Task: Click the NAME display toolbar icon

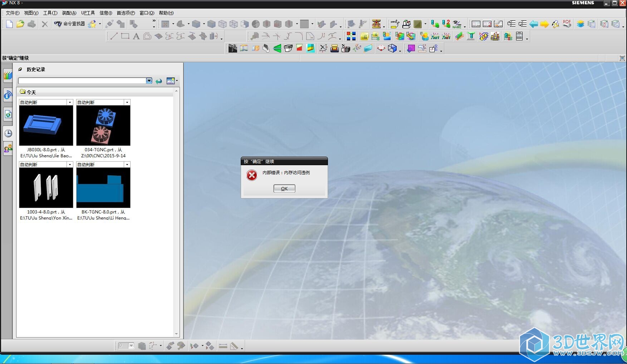Action: 457,24
